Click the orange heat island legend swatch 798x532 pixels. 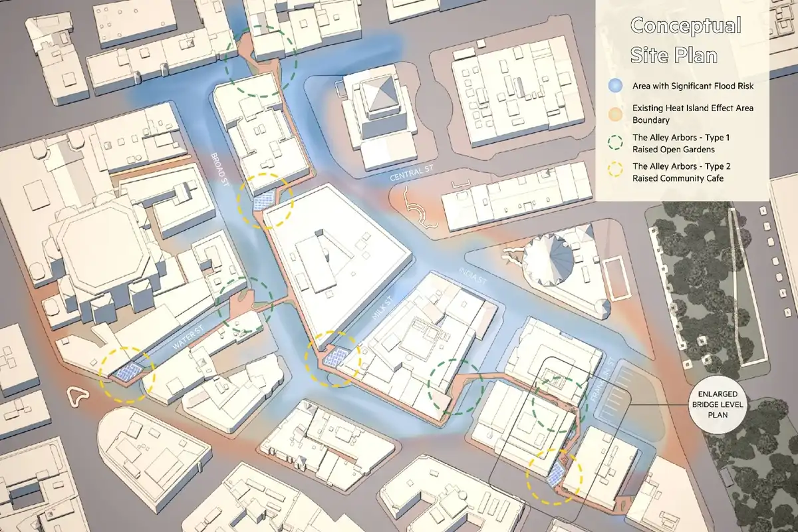point(616,114)
